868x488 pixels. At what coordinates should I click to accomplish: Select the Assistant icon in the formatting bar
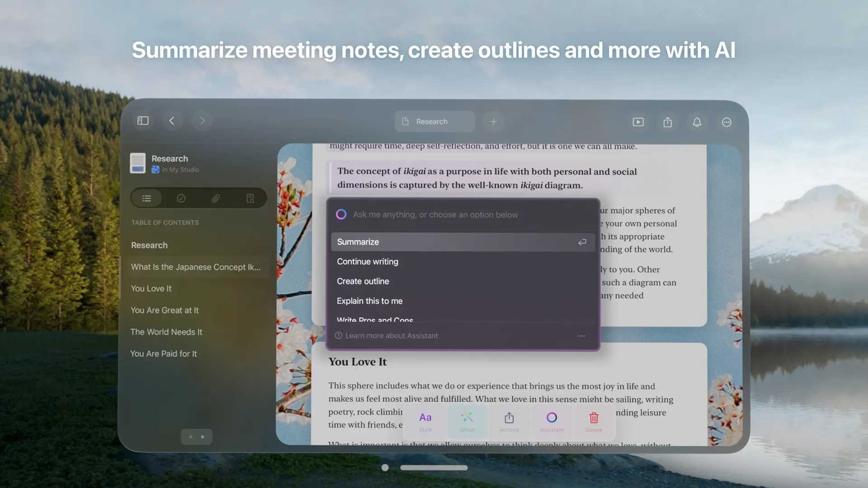click(551, 421)
